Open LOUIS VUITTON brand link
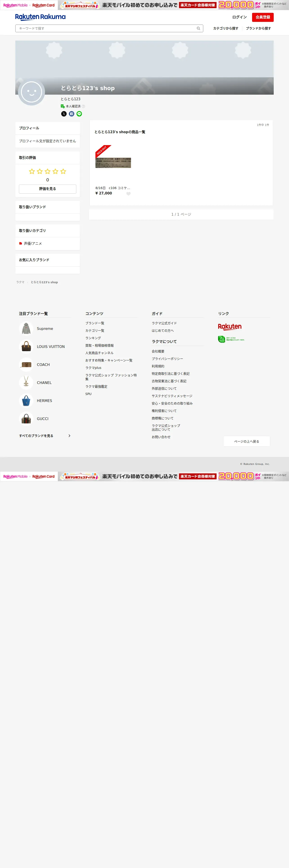The width and height of the screenshot is (289, 868). pos(51,346)
